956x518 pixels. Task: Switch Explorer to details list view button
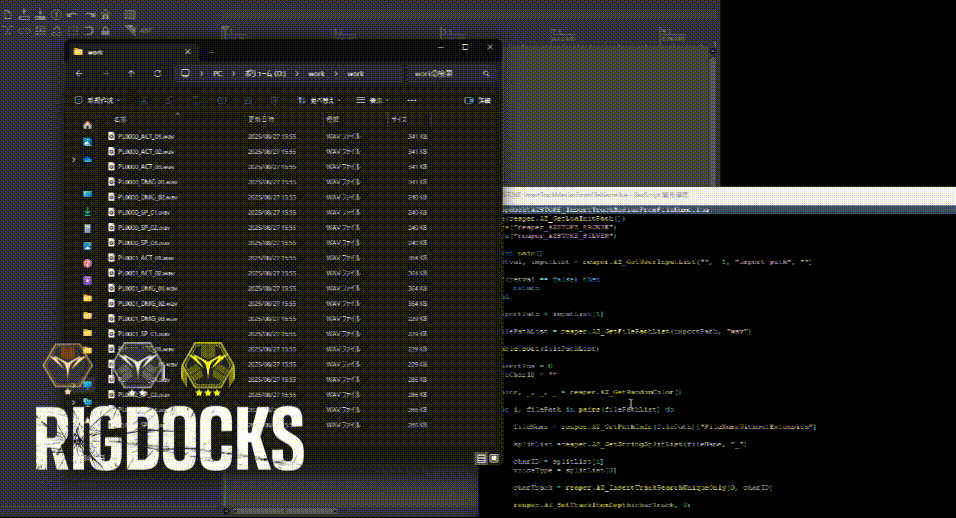click(x=481, y=458)
